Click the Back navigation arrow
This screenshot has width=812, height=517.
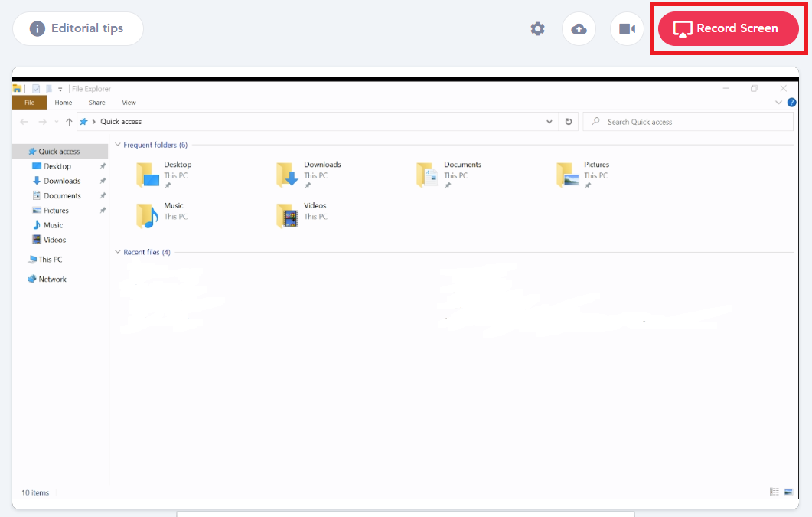(24, 122)
